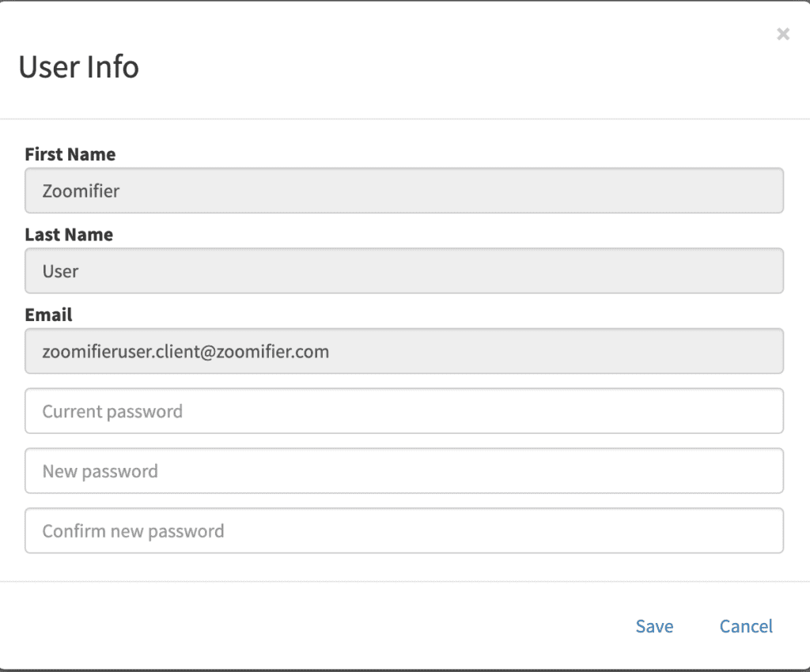Click blank header space right of User Info

455,66
